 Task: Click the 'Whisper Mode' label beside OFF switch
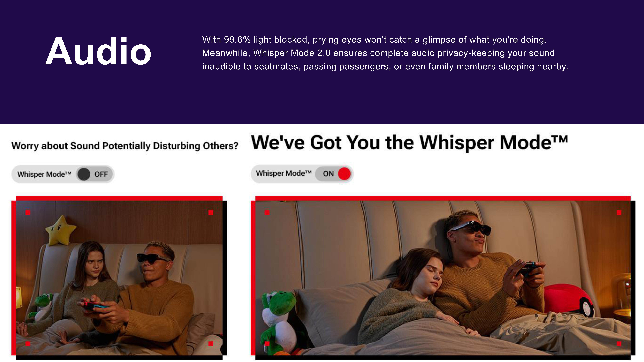pyautogui.click(x=44, y=174)
